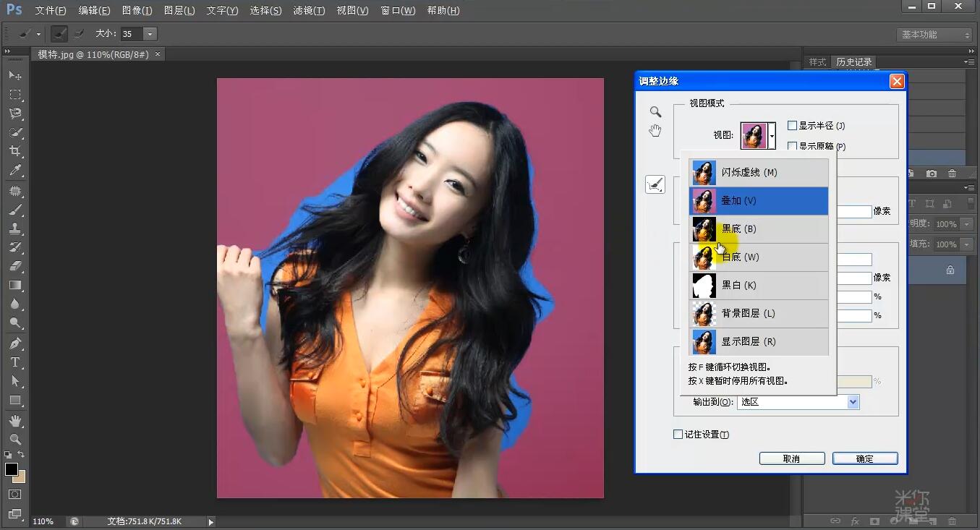Image resolution: width=980 pixels, height=530 pixels.
Task: Select the Zoom tool inside the Refine Edge dialog
Action: pyautogui.click(x=655, y=111)
